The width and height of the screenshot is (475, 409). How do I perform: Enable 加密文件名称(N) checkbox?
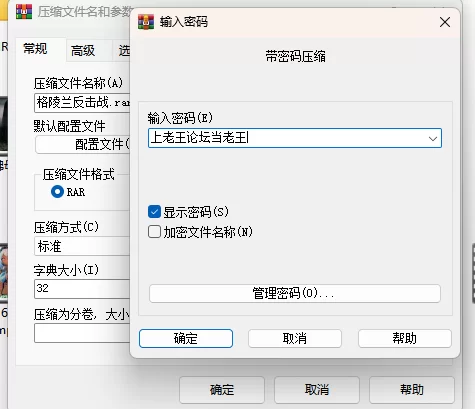pyautogui.click(x=154, y=231)
